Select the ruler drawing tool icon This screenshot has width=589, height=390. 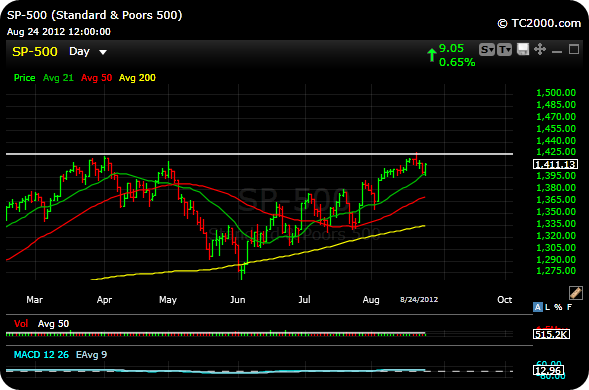[x=575, y=293]
